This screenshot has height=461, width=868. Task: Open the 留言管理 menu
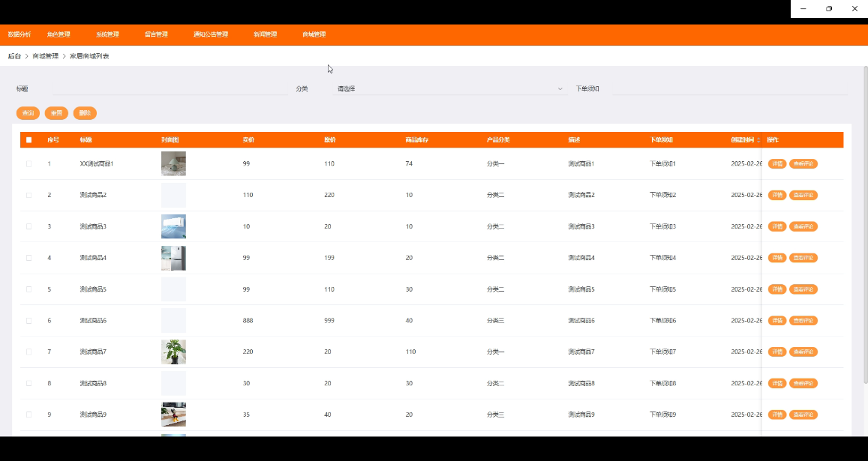(156, 34)
